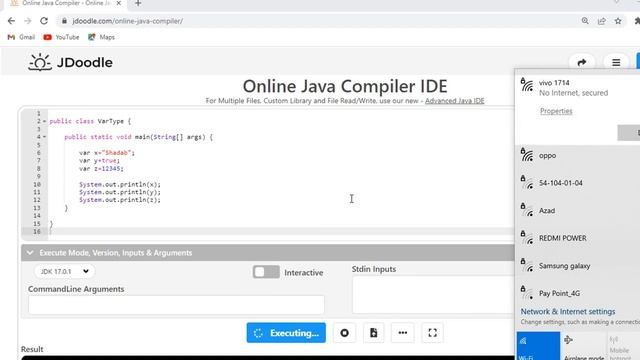Open the share arrow button
Image resolution: width=640 pixels, height=360 pixels.
582,62
